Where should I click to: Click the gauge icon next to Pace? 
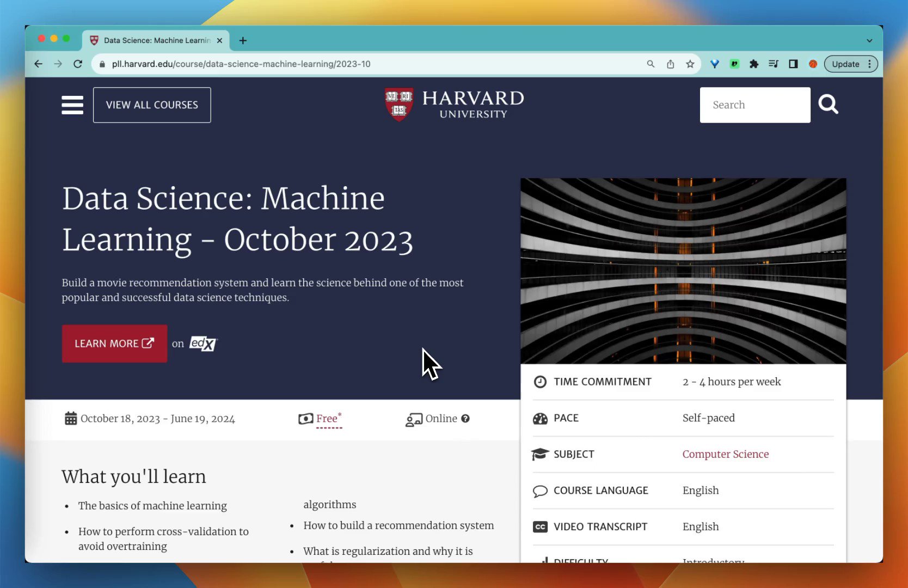(x=540, y=418)
